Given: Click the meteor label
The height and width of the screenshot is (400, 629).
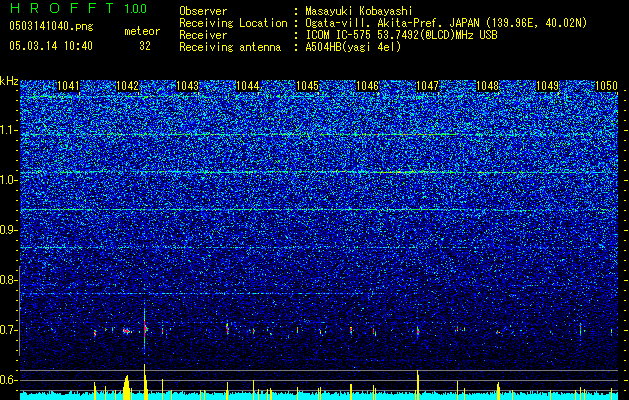Looking at the screenshot, I should click(x=142, y=31).
